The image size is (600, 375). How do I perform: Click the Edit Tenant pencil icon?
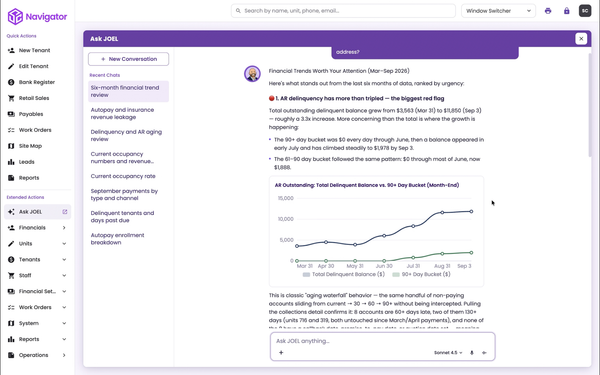click(11, 66)
